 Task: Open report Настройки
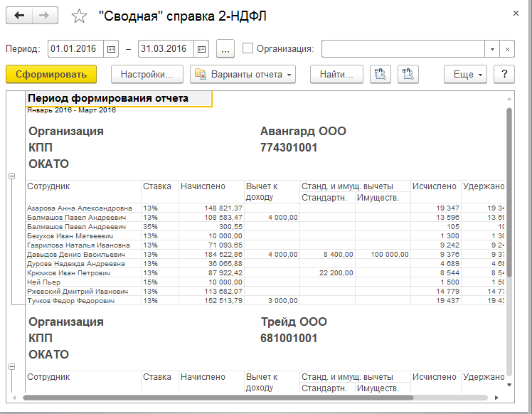[147, 74]
